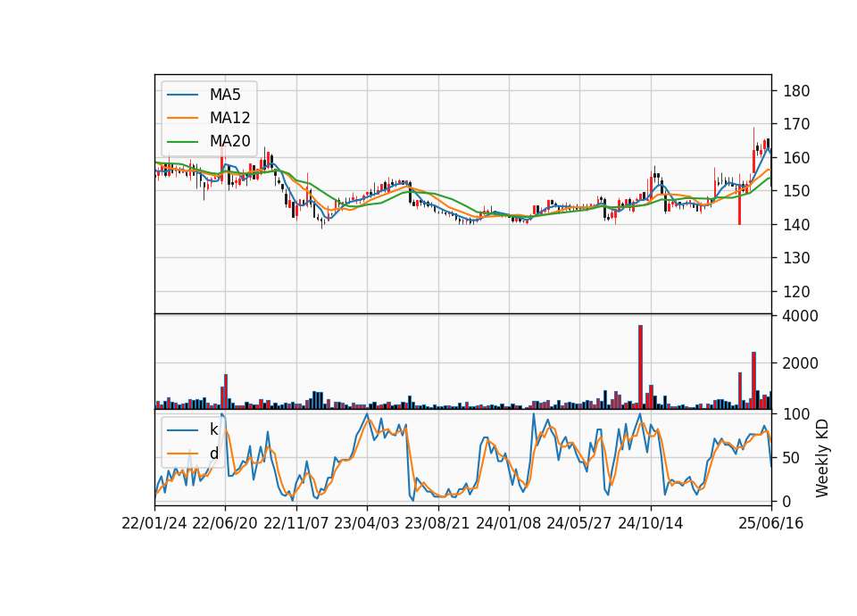
Task: Click the 22/11/07 date tick label
Action: pos(296,524)
